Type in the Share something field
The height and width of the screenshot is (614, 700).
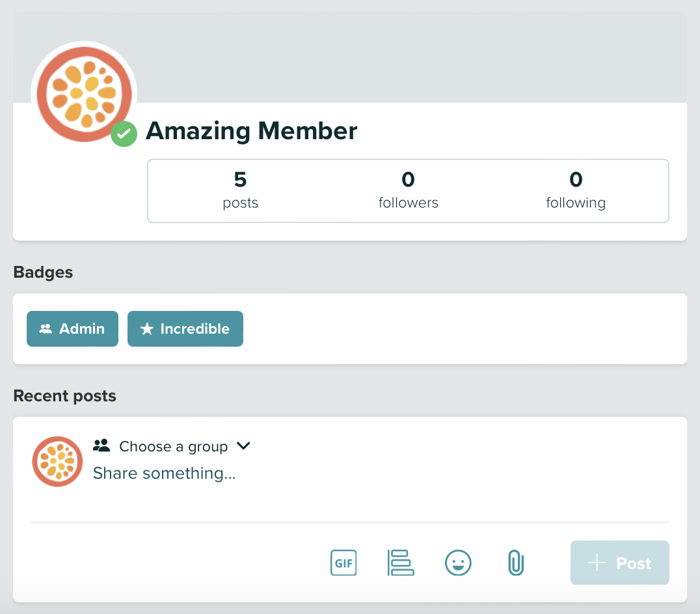click(164, 474)
